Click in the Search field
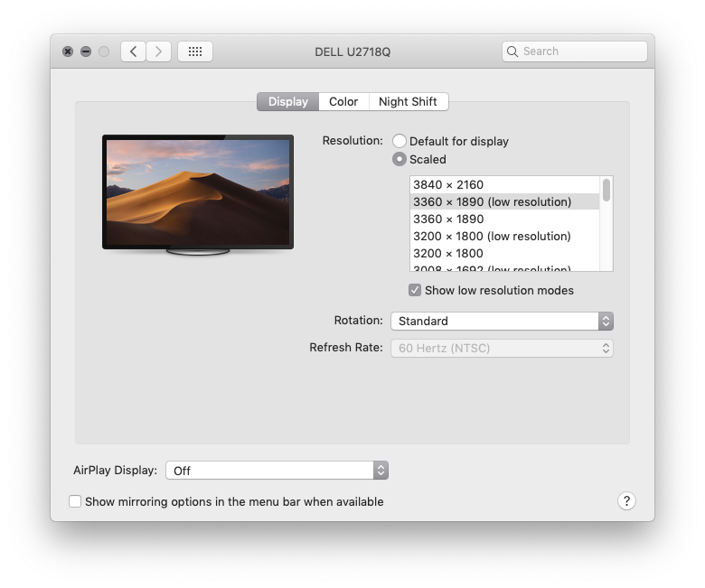 click(x=575, y=51)
